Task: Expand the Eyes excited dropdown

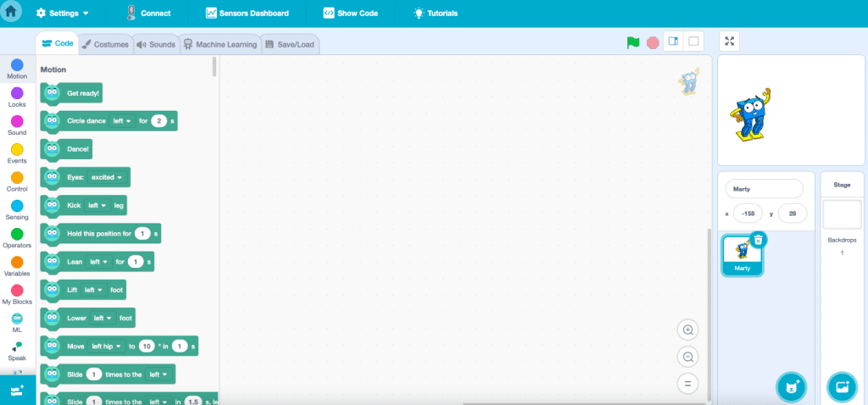Action: (x=107, y=177)
